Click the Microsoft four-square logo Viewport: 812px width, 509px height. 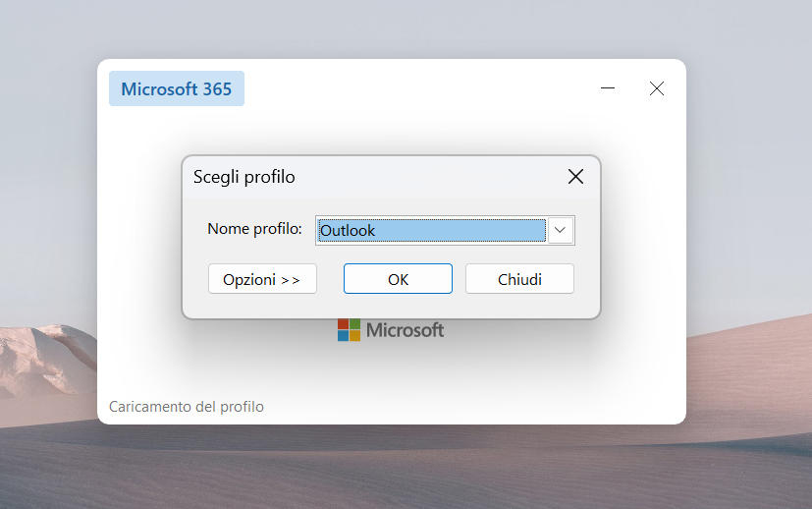tap(349, 330)
